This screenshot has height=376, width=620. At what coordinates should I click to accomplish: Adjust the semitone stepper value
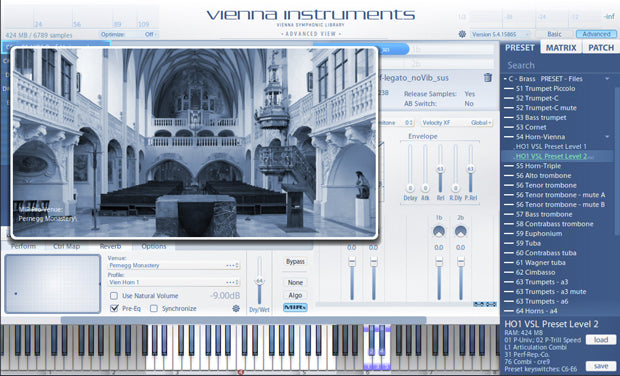click(409, 123)
